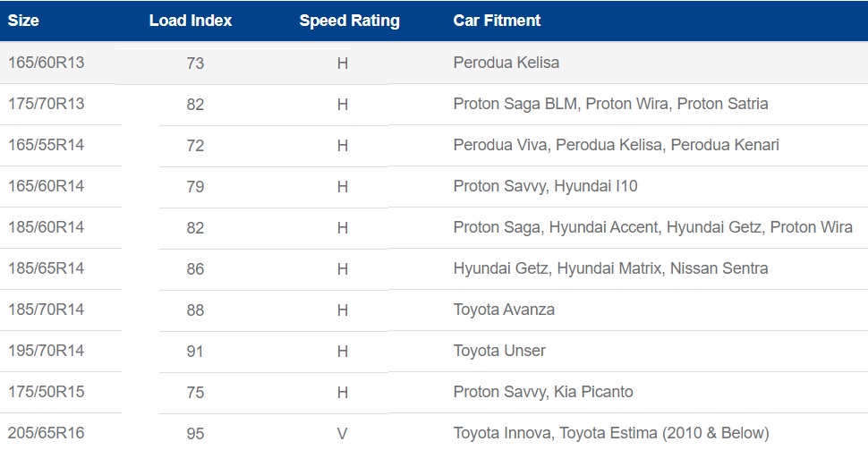Image resolution: width=868 pixels, height=450 pixels.
Task: Select the Proton Savvy, Kia Picanto cell
Action: [542, 393]
